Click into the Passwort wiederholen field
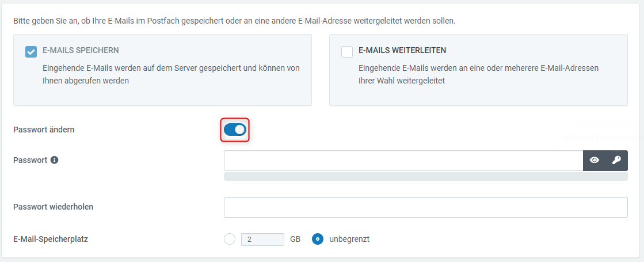The image size is (644, 262). (x=425, y=207)
